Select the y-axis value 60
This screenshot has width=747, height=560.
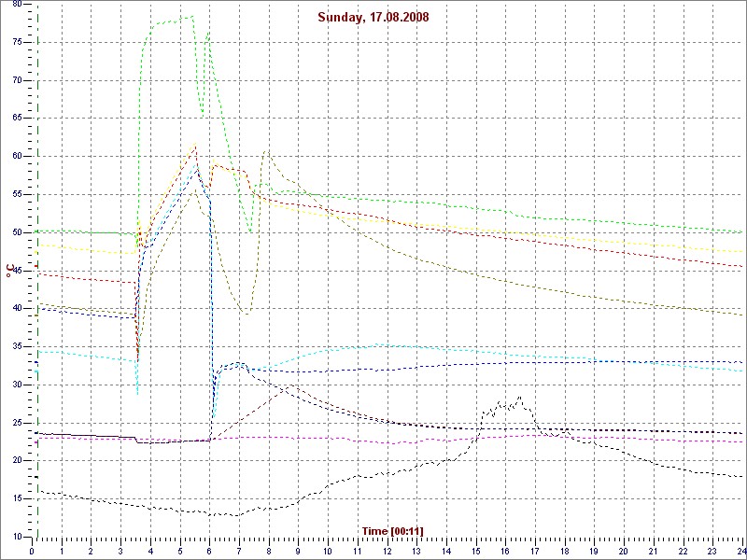click(17, 156)
